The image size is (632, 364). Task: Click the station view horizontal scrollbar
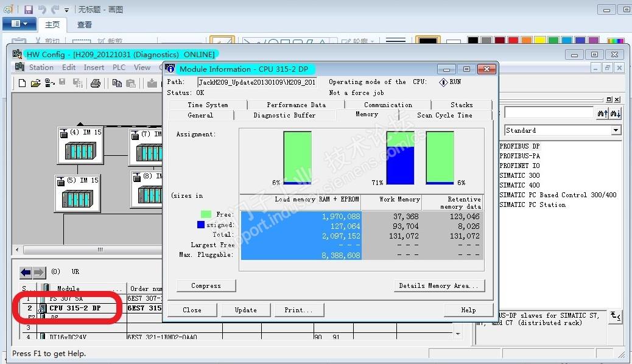93,250
